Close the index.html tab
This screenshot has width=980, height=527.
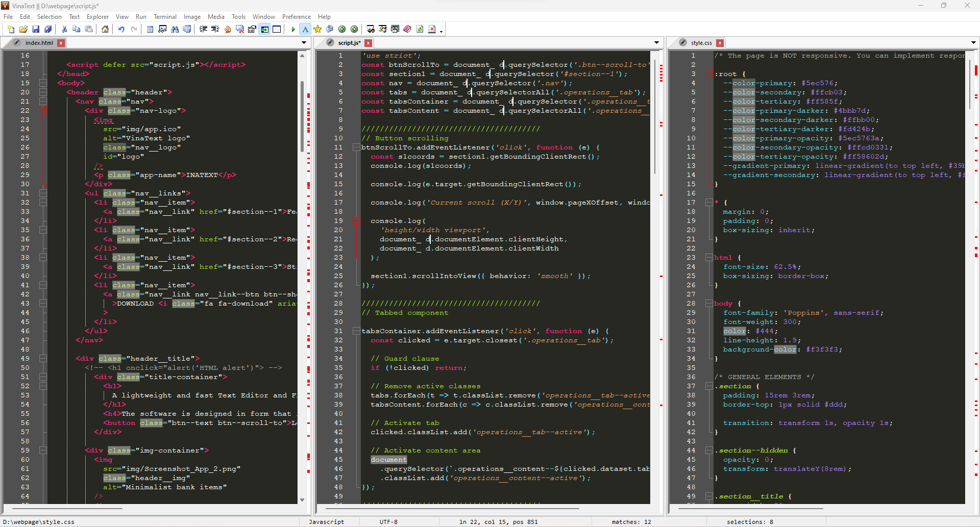[61, 43]
